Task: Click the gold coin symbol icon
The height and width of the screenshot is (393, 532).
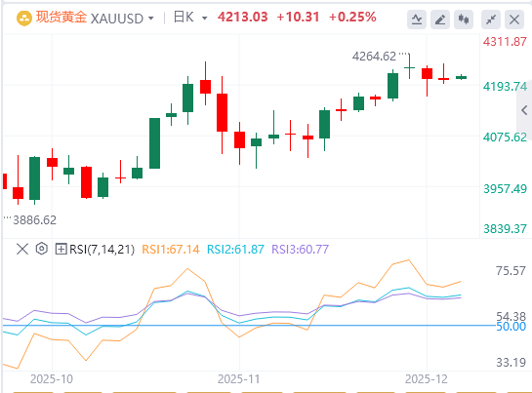Action: point(24,19)
